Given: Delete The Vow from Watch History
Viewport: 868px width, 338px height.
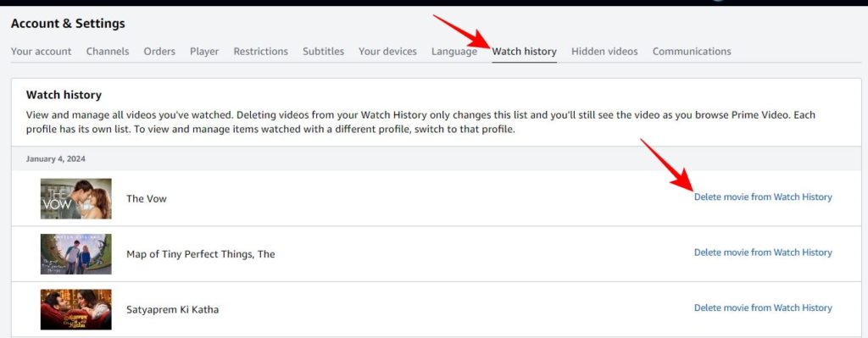Looking at the screenshot, I should click(x=763, y=197).
